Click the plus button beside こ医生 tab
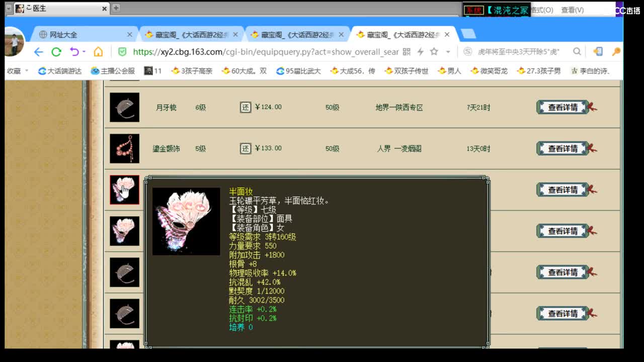The width and height of the screenshot is (644, 362). click(116, 8)
